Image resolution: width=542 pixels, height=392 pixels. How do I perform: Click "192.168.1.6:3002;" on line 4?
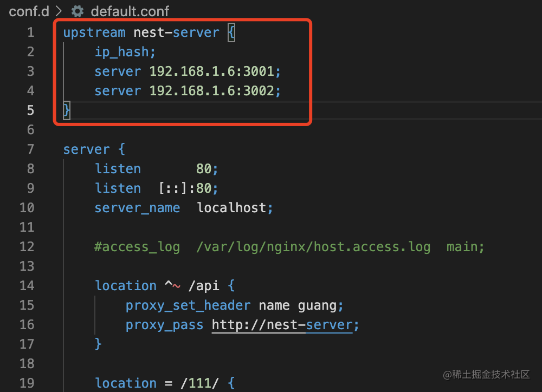[x=215, y=91]
